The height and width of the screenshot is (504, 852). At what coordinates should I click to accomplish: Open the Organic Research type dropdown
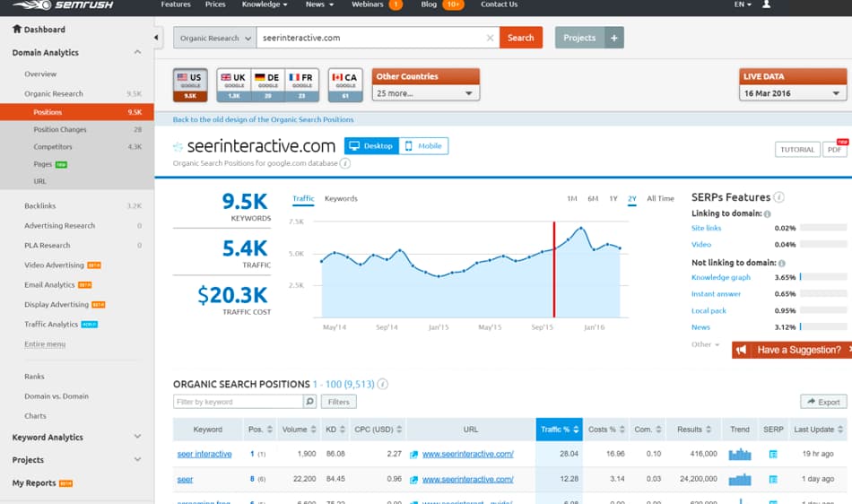tap(215, 38)
